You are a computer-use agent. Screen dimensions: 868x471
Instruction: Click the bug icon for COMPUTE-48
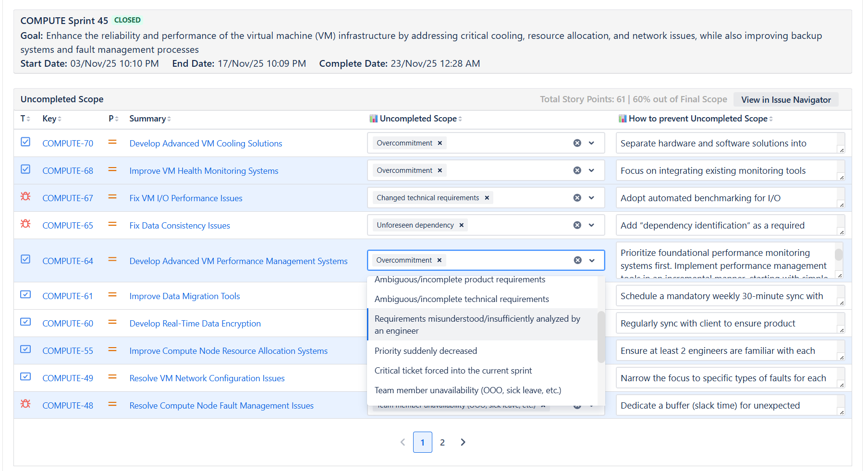click(x=25, y=404)
